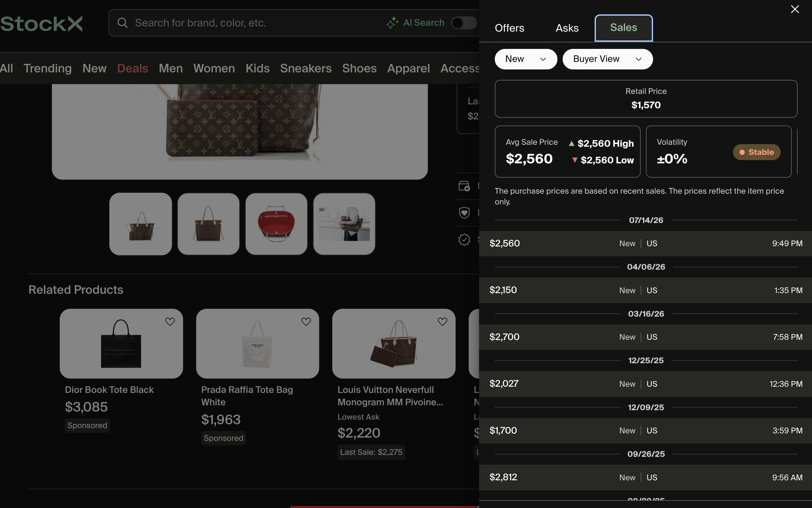Click the Dior Sponsored tag
812x508 pixels.
point(87,426)
